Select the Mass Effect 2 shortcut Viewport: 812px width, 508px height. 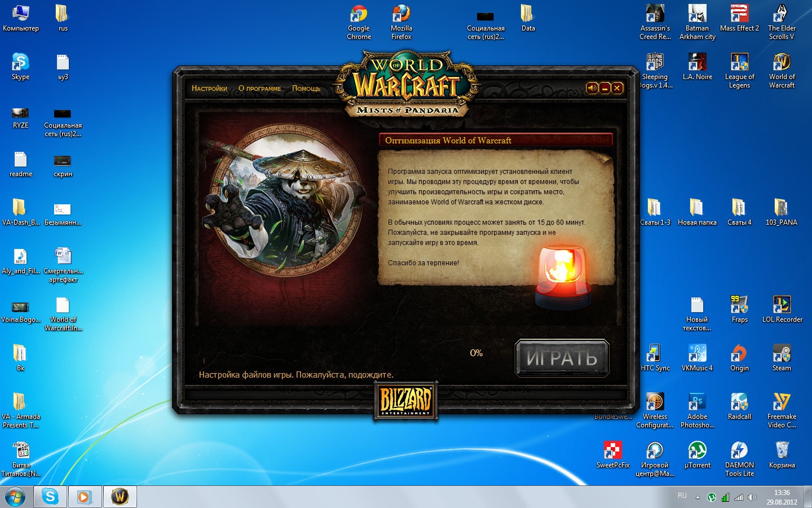pos(739,19)
